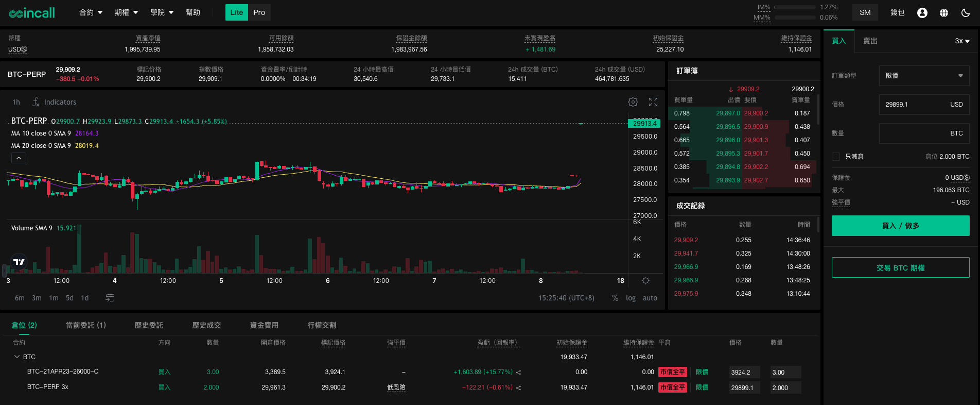Open the Indicators fx tool
The height and width of the screenshot is (405, 980).
coord(54,102)
